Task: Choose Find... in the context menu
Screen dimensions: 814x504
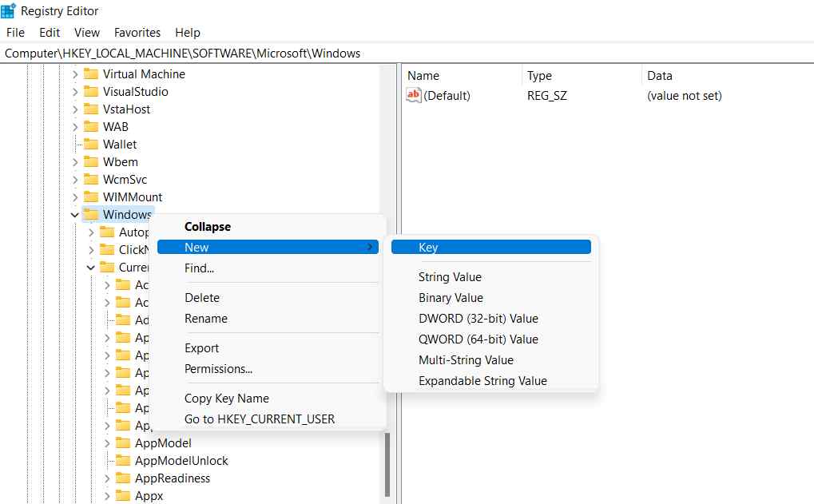Action: pos(268,268)
